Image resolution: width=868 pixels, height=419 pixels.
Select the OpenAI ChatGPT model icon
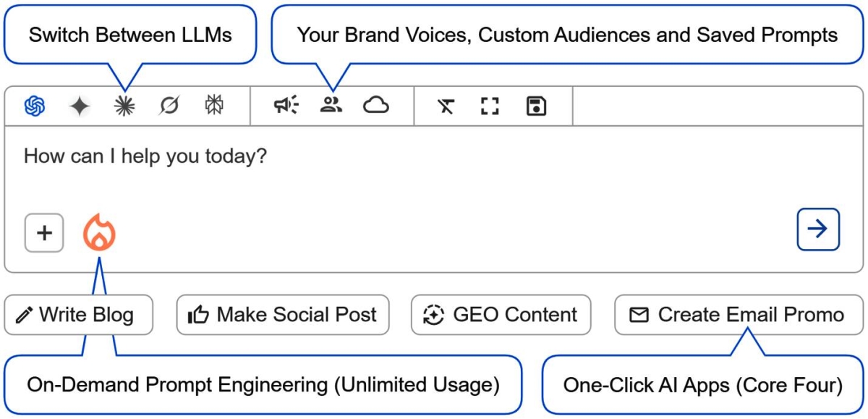click(35, 106)
